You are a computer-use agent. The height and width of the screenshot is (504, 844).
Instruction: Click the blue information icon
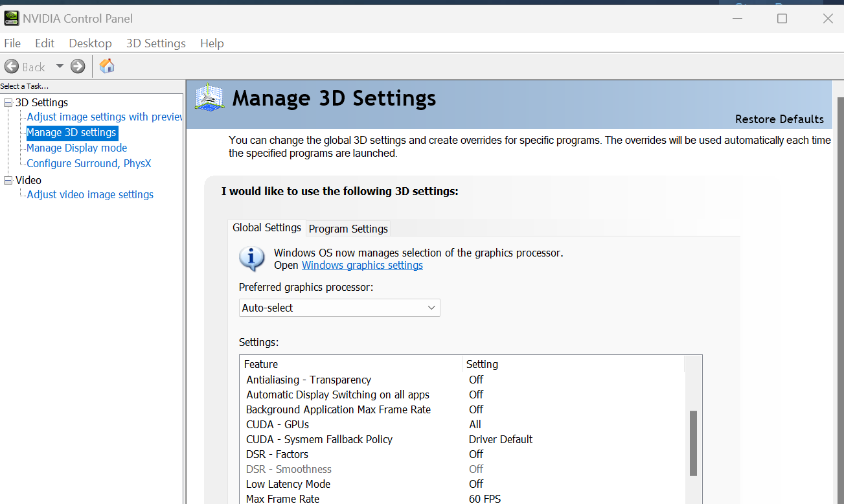coord(252,258)
